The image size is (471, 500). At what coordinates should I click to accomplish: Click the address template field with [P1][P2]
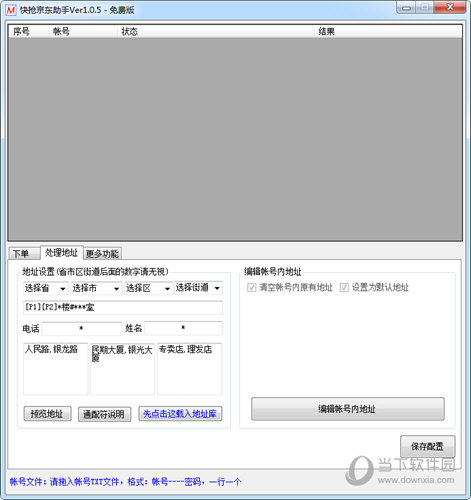point(123,307)
